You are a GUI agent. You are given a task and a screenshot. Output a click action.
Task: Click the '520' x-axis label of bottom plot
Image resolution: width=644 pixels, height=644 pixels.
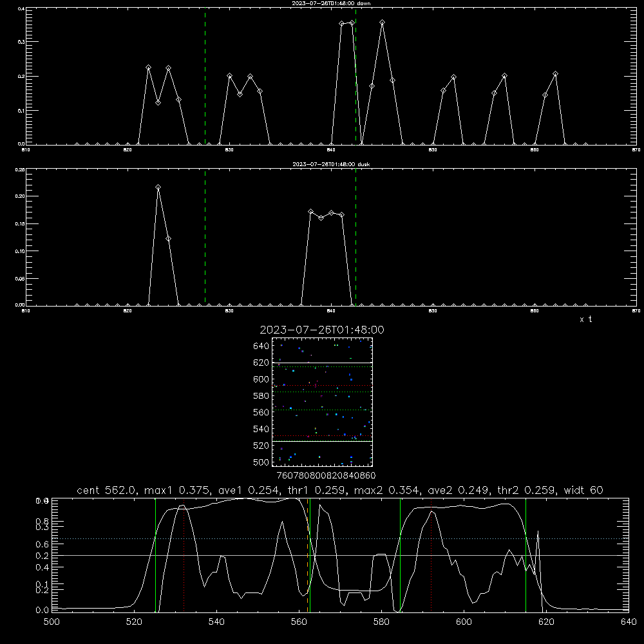[x=134, y=622]
